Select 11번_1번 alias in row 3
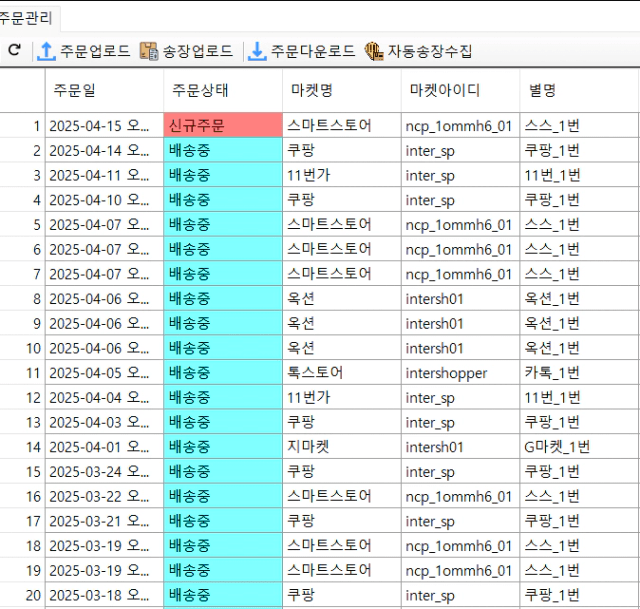The height and width of the screenshot is (609, 640). click(x=579, y=175)
